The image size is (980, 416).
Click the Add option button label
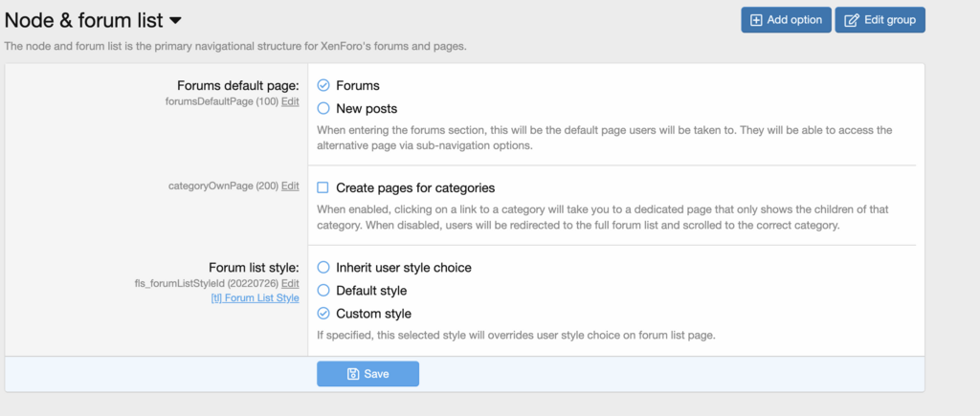coord(793,20)
